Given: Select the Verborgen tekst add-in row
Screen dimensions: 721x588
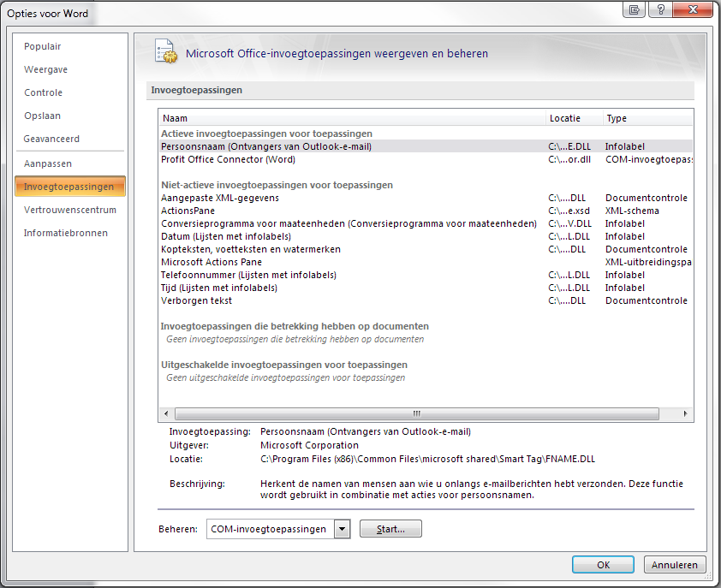Looking at the screenshot, I should click(197, 300).
